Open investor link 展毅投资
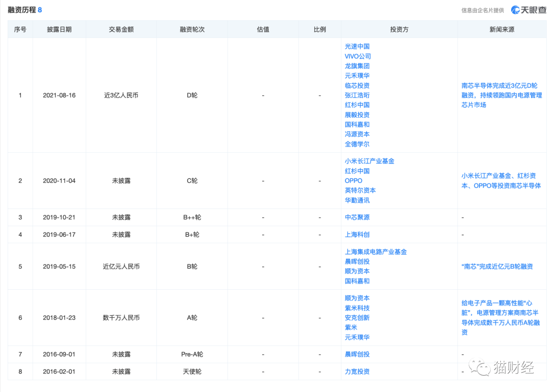 pyautogui.click(x=357, y=114)
